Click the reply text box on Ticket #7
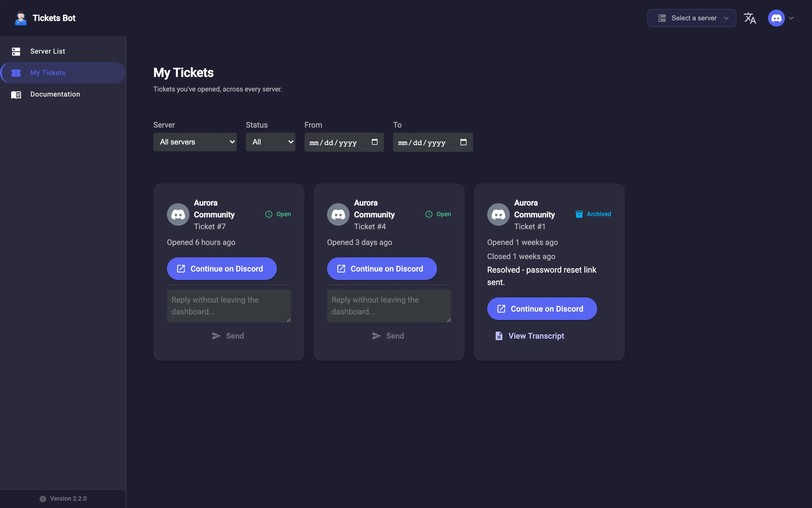Screen dimensions: 812x508 click(x=229, y=306)
